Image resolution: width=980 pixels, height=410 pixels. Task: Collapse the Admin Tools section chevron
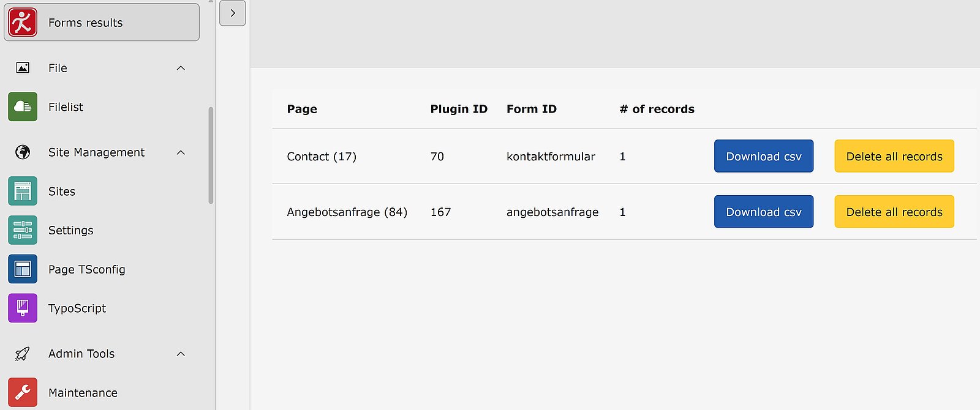[x=181, y=354]
